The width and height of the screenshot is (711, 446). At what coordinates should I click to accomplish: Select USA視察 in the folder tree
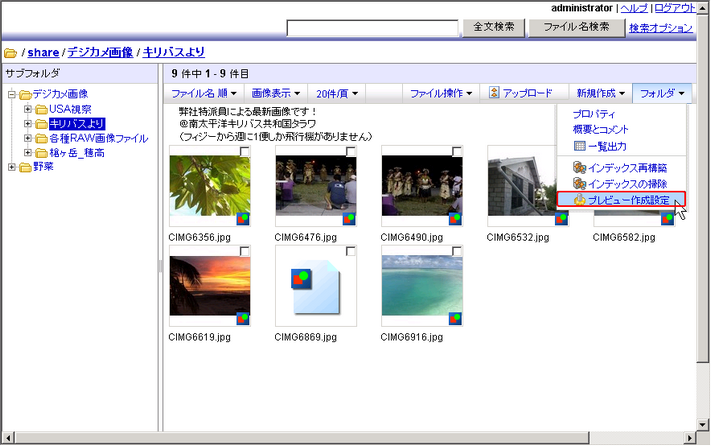[x=70, y=109]
